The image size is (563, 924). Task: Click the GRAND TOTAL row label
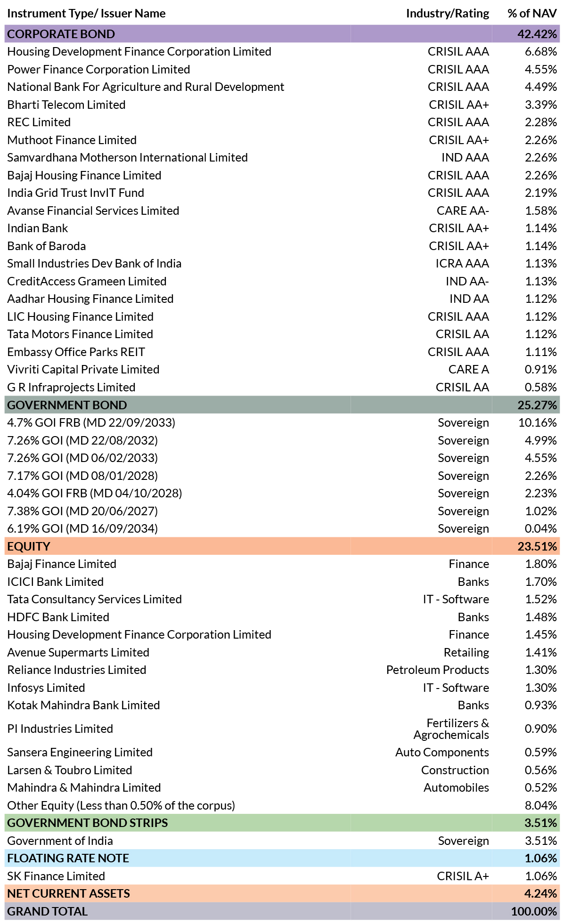(48, 911)
